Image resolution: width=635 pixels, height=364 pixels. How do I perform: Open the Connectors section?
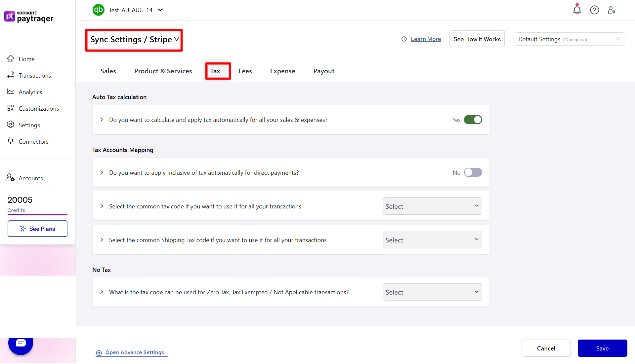[33, 141]
